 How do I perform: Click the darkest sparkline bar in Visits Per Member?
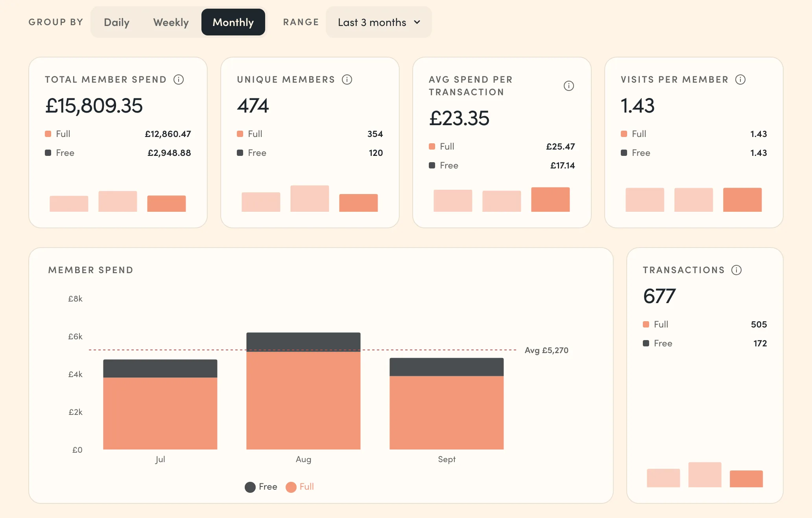click(742, 200)
